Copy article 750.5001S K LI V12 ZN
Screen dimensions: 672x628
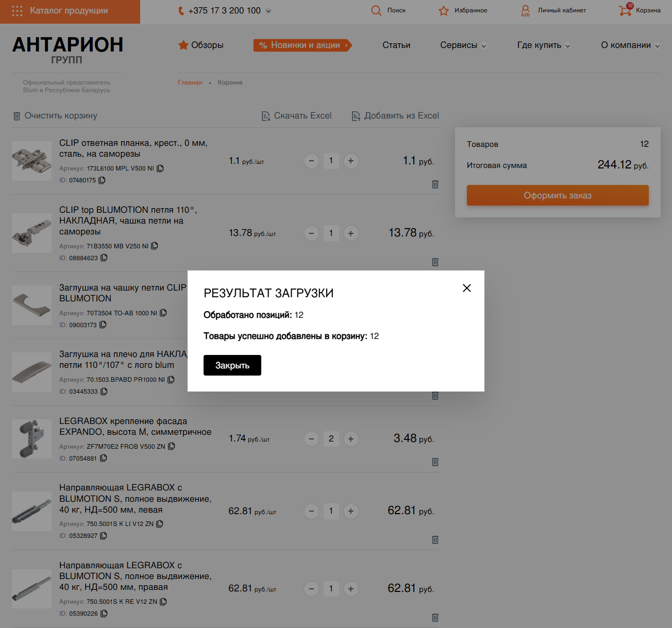[160, 524]
